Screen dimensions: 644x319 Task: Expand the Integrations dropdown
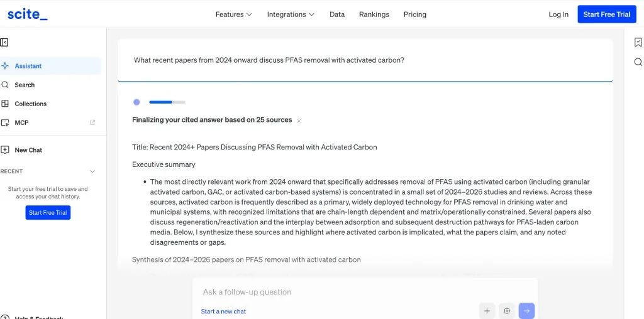(291, 14)
